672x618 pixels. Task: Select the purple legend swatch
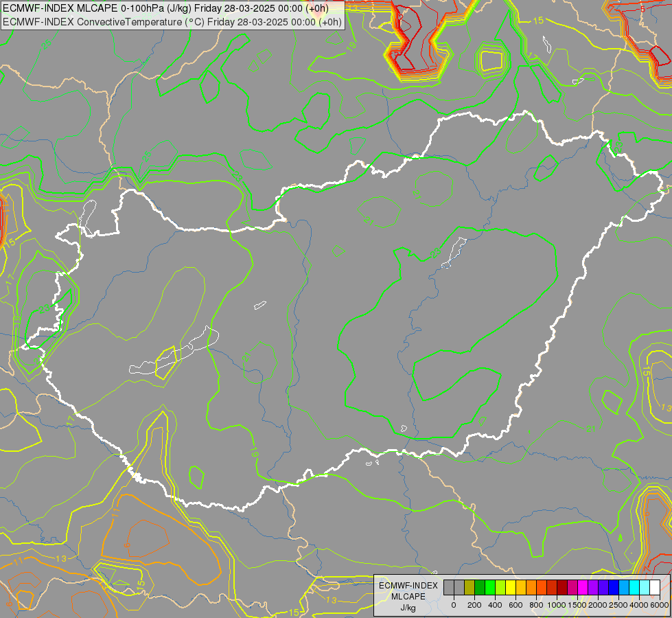pos(592,588)
